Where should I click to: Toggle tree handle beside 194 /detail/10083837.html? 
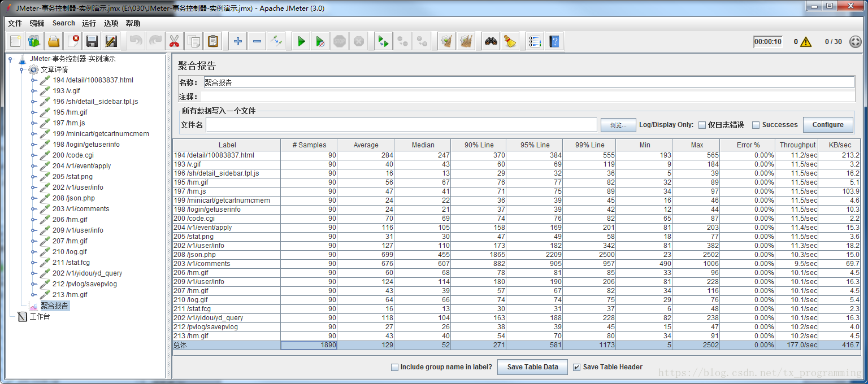click(x=33, y=80)
